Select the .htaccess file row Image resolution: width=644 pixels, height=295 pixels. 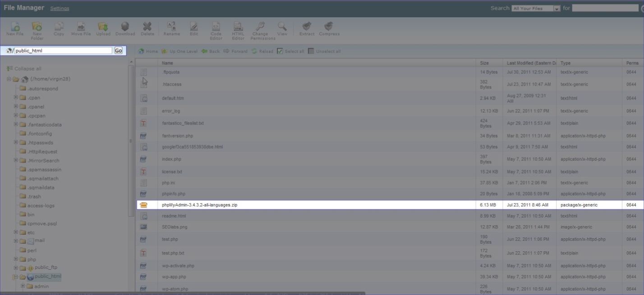390,84
